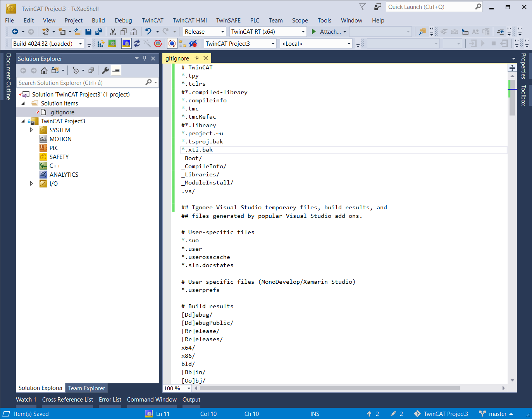The height and width of the screenshot is (419, 532).
Task: Switch to the Team Explorer tab
Action: (x=86, y=388)
